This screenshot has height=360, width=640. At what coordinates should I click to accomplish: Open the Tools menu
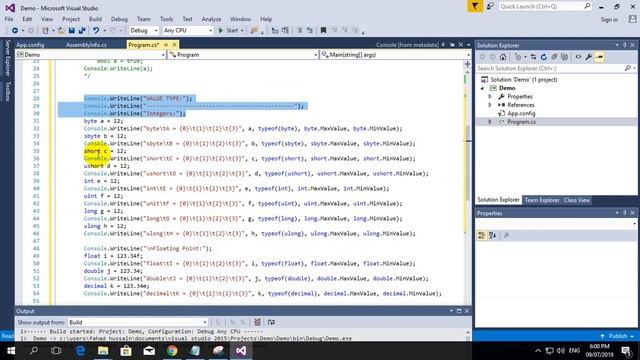coord(166,19)
